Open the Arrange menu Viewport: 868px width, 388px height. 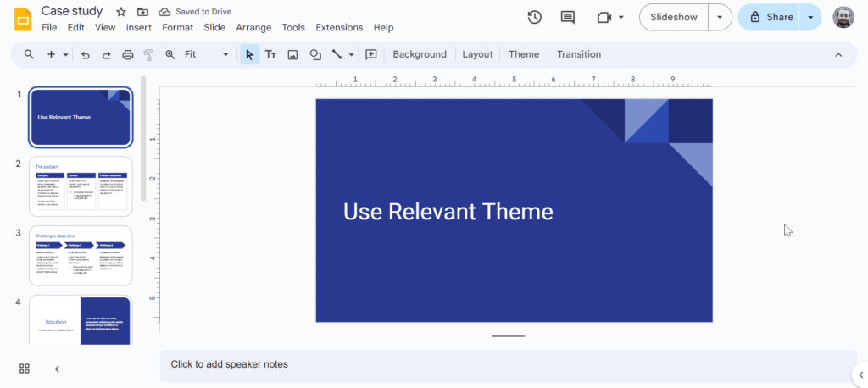click(x=253, y=27)
